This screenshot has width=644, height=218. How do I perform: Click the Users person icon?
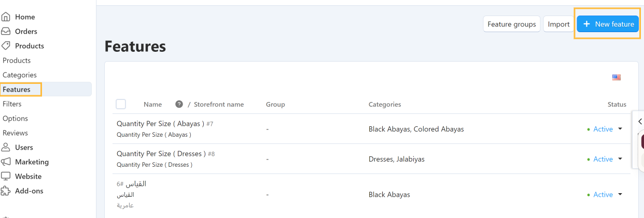[6, 148]
